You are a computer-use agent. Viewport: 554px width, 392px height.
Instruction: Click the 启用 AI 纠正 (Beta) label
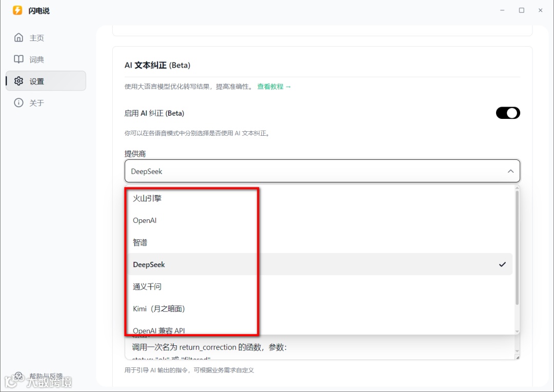[154, 113]
